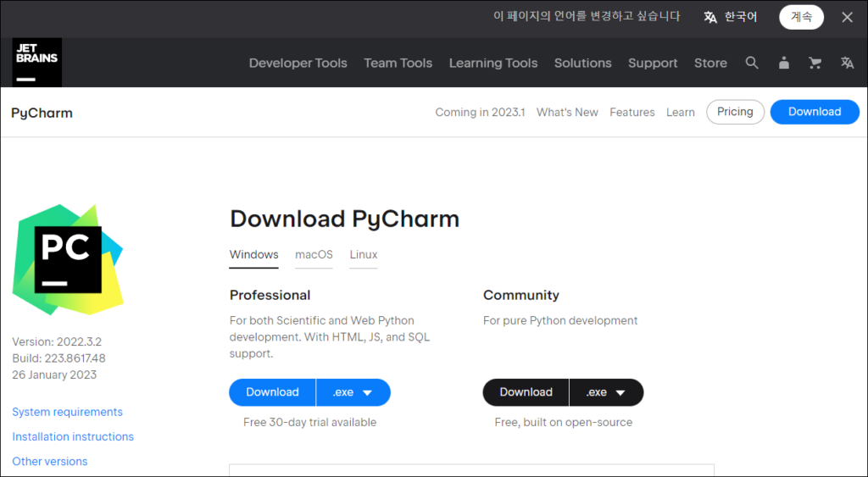
Task: Click the 26 January 2023 date text
Action: (x=54, y=374)
